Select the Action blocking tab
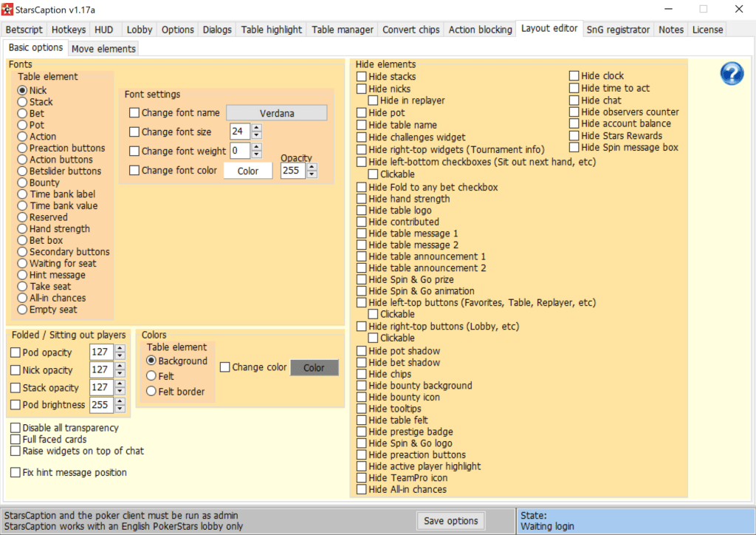Screen dimensions: 756x535 tap(480, 30)
